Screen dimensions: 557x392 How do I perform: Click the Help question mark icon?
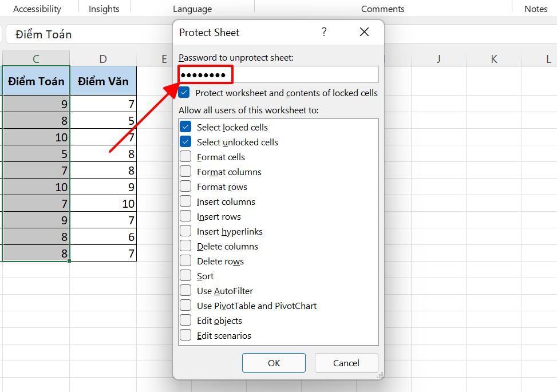(324, 32)
